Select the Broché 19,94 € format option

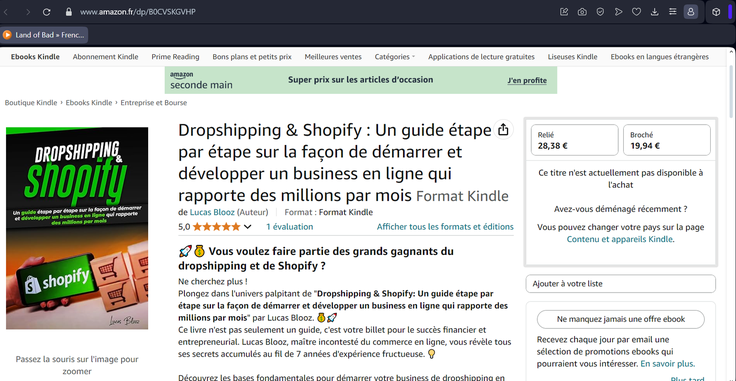coord(667,140)
